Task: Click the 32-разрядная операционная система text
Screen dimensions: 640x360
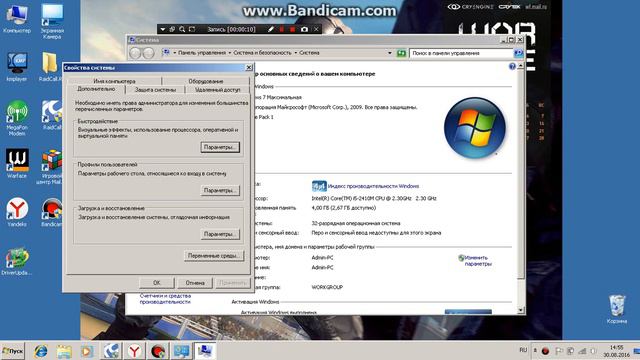Action: (x=356, y=223)
